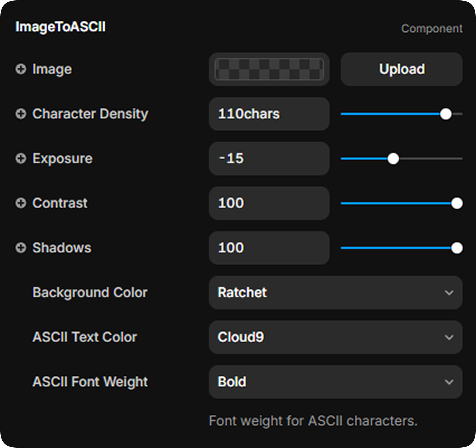Click the Component label in the header
The image size is (476, 448).
pos(432,29)
